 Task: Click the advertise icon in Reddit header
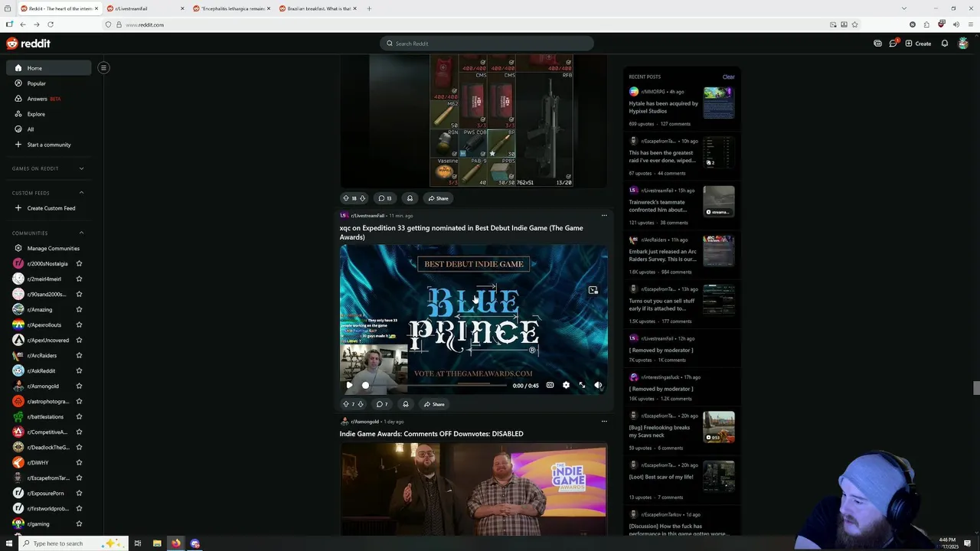[x=877, y=44]
